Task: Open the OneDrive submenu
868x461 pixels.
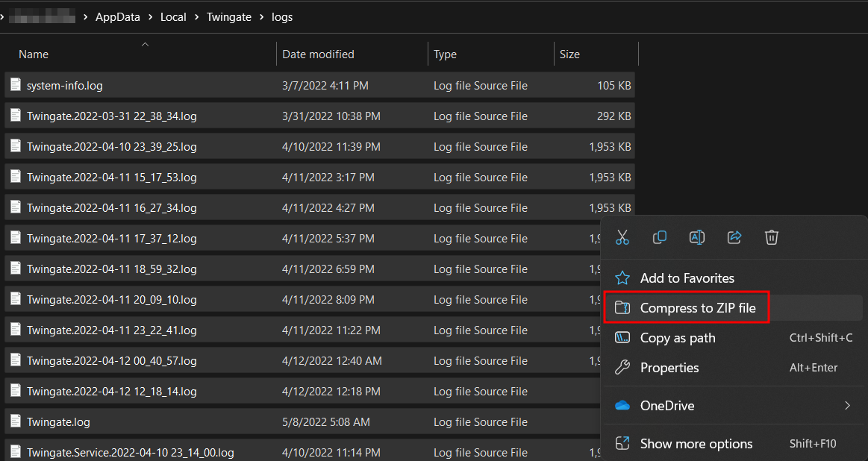Action: [734, 406]
